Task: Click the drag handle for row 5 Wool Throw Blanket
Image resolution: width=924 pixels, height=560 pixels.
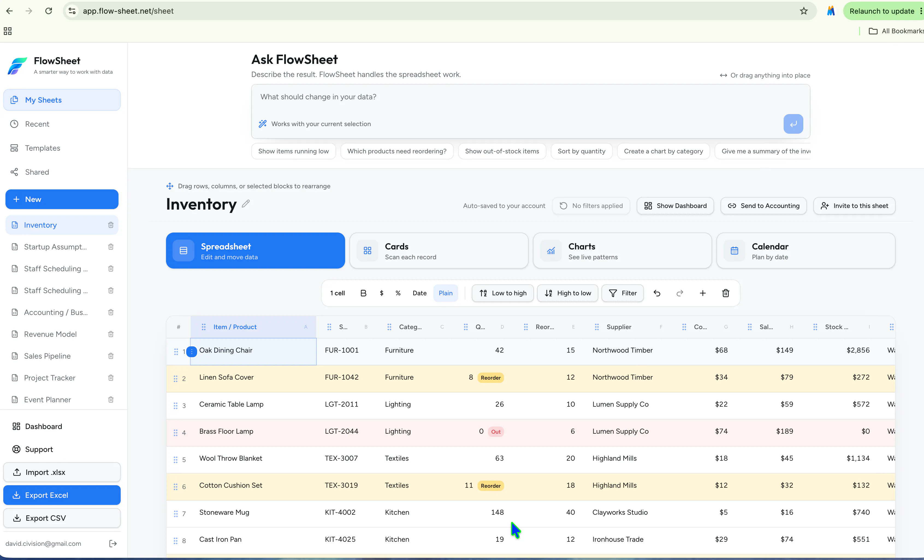Action: coord(176,460)
